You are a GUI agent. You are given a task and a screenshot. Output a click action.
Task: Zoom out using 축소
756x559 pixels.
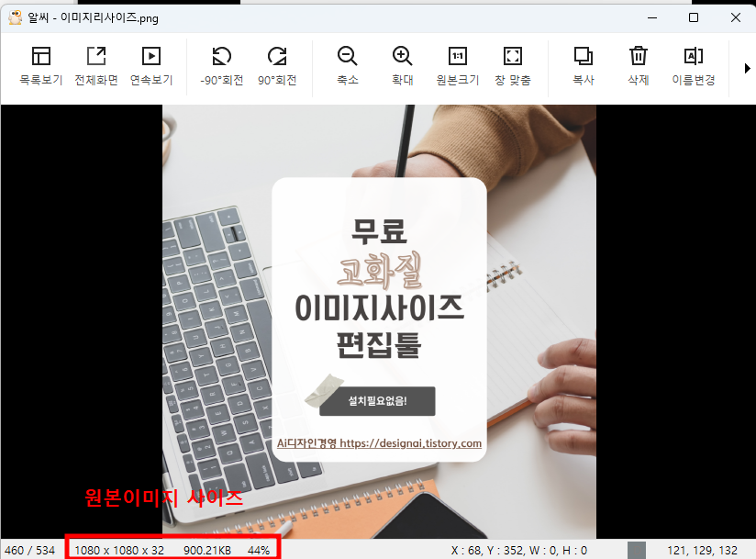[x=347, y=66]
